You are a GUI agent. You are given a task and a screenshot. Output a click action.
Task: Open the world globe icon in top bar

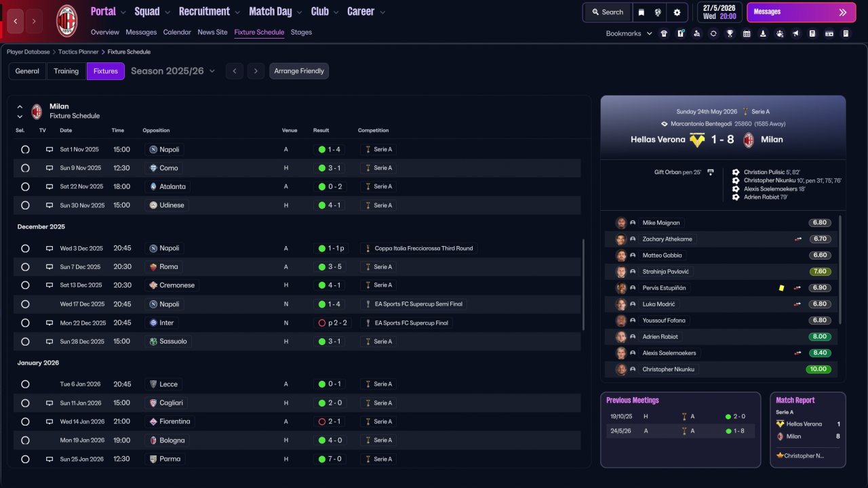click(658, 12)
